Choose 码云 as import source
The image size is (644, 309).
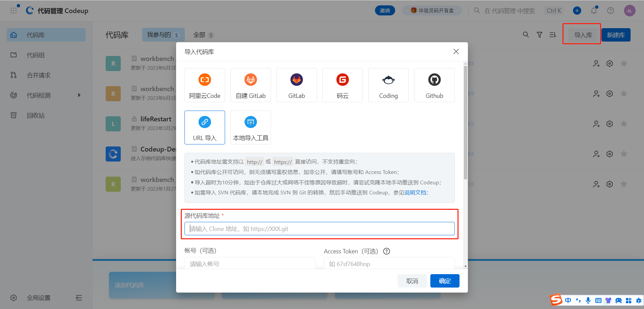click(342, 85)
